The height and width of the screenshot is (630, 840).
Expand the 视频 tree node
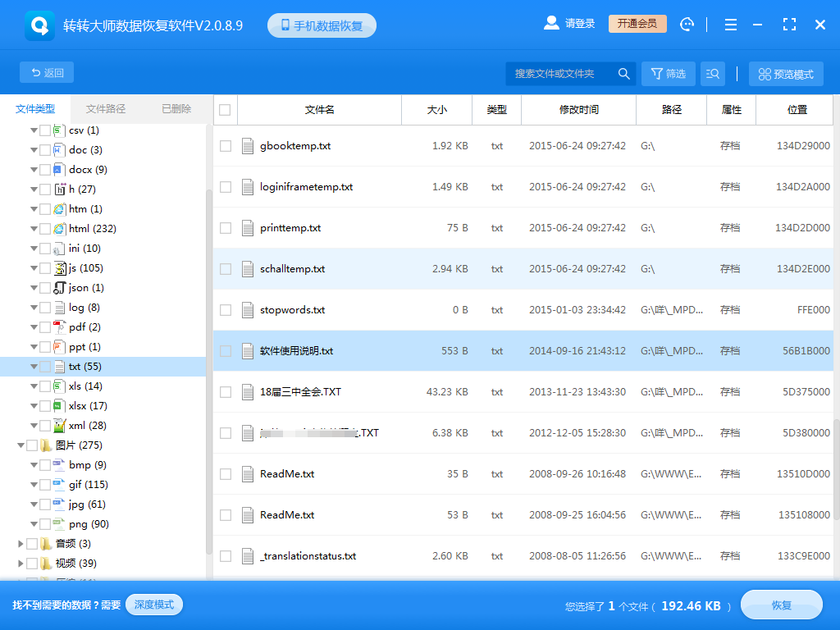[21, 563]
